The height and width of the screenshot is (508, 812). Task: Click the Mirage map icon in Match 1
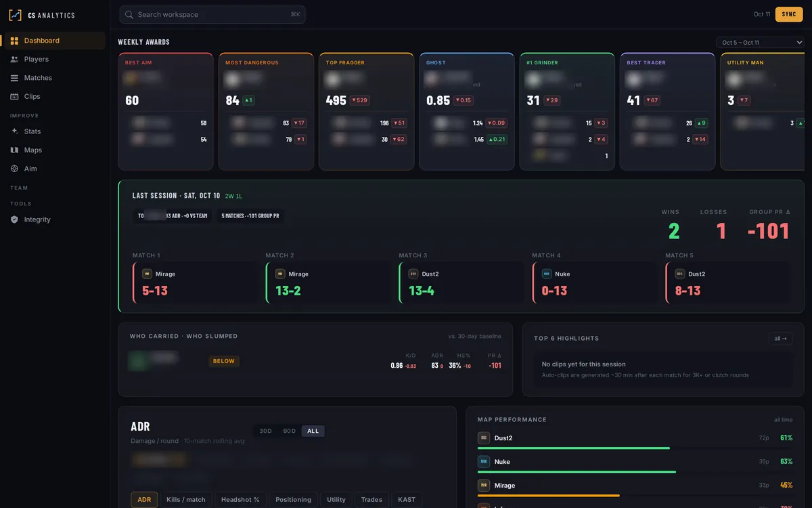147,274
